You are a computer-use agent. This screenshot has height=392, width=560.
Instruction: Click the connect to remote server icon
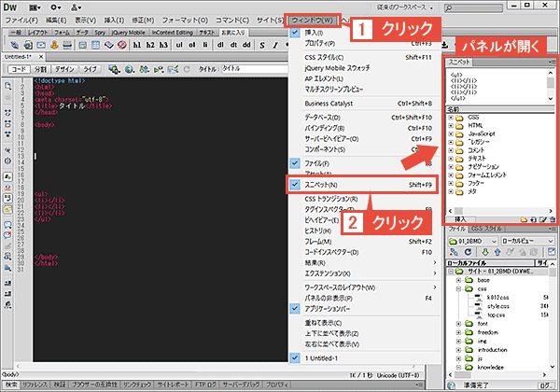pos(455,252)
